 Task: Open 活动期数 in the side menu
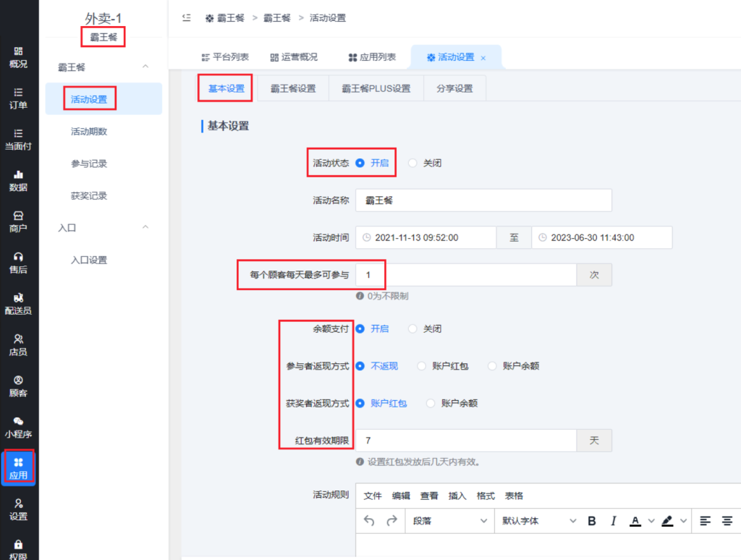[89, 132]
